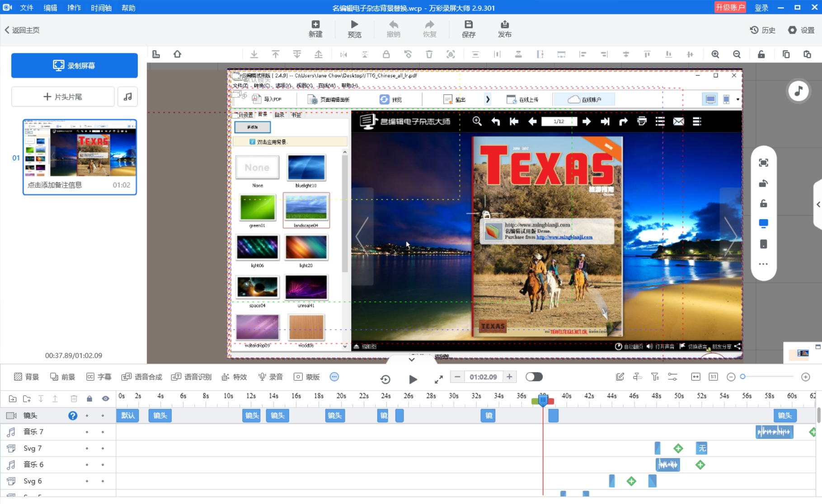Screen dimensions: 822x504
Task: Open the 时间轴 menu
Action: 101,8
